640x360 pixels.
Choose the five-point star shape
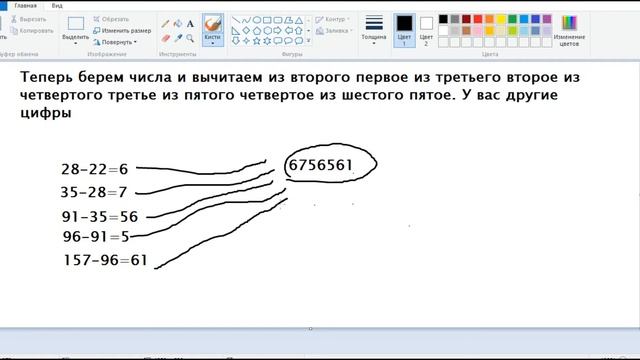click(x=257, y=40)
